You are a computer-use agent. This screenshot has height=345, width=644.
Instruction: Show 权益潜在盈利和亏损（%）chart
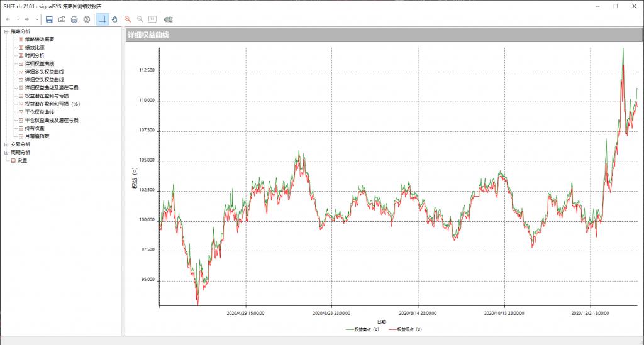[53, 104]
